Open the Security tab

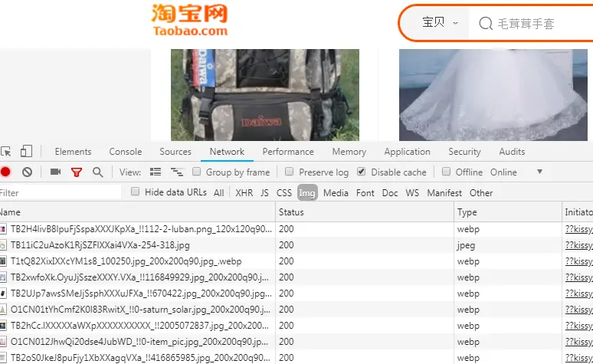(464, 152)
